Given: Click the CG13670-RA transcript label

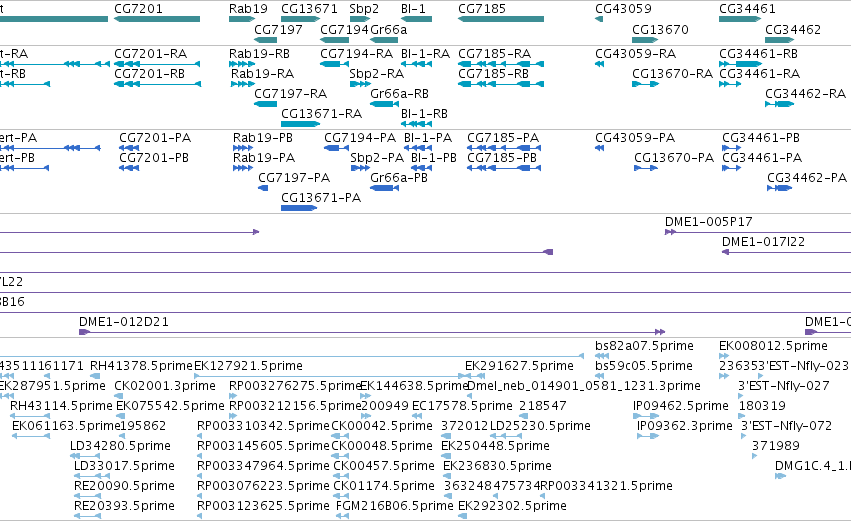Looking at the screenshot, I should pyautogui.click(x=672, y=73).
